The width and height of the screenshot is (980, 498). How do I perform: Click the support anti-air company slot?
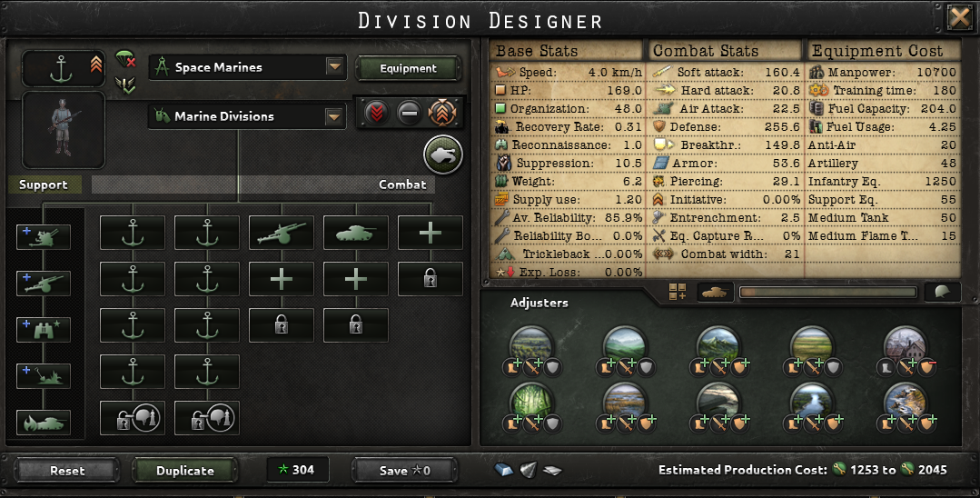tap(43, 237)
